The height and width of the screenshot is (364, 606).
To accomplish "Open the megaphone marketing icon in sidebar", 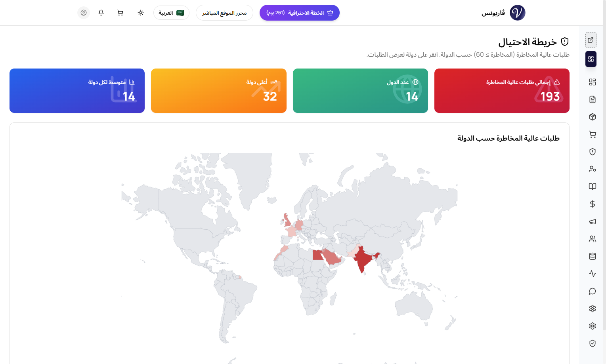I will (x=592, y=221).
